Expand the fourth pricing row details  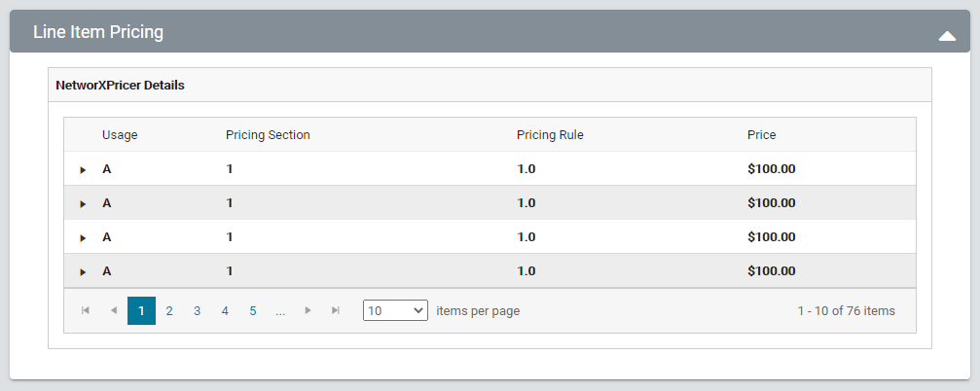[x=84, y=271]
